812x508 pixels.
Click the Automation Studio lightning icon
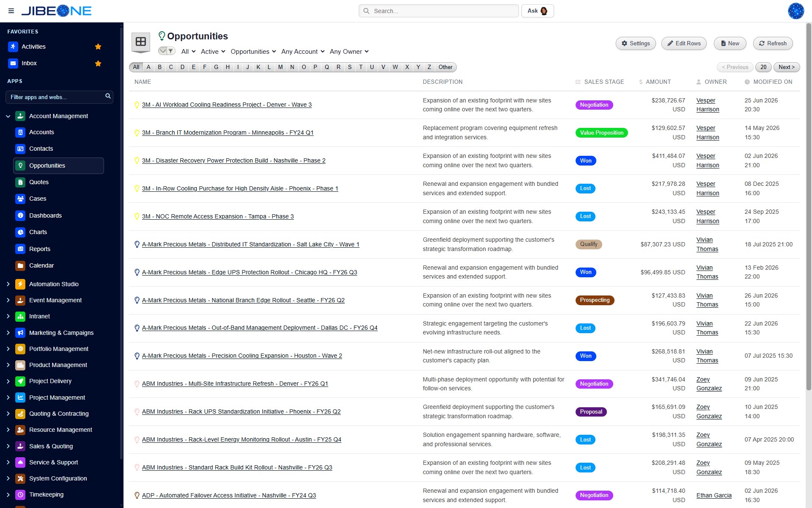[x=20, y=284]
